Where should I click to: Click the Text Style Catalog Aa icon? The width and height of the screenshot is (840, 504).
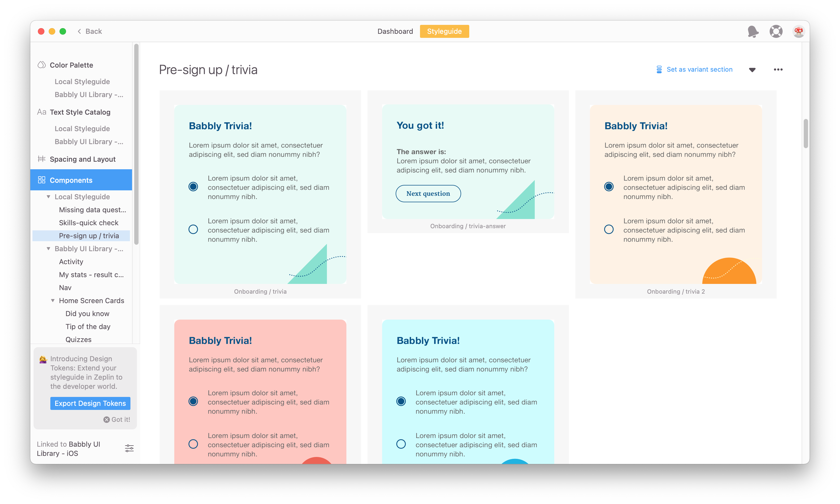(x=41, y=112)
